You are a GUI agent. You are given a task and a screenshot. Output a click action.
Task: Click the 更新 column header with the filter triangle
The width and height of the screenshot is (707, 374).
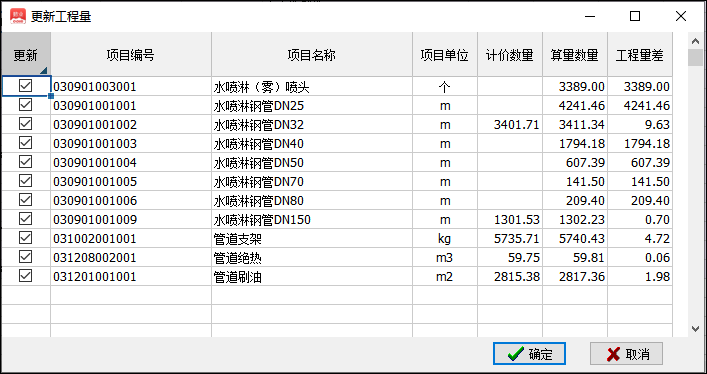point(25,54)
